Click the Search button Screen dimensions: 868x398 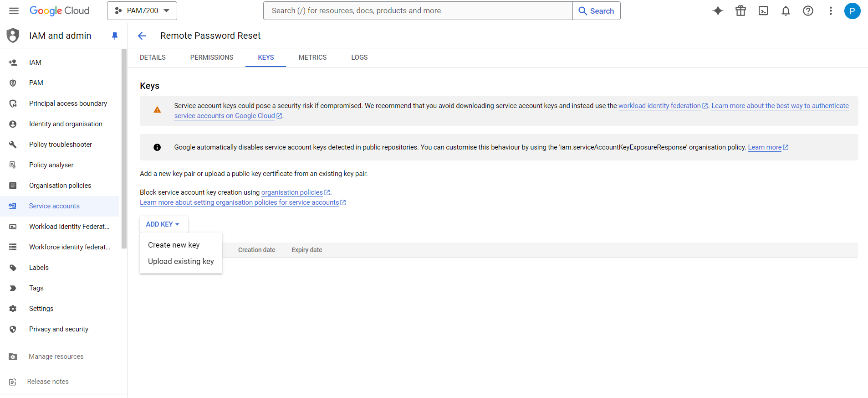point(597,11)
